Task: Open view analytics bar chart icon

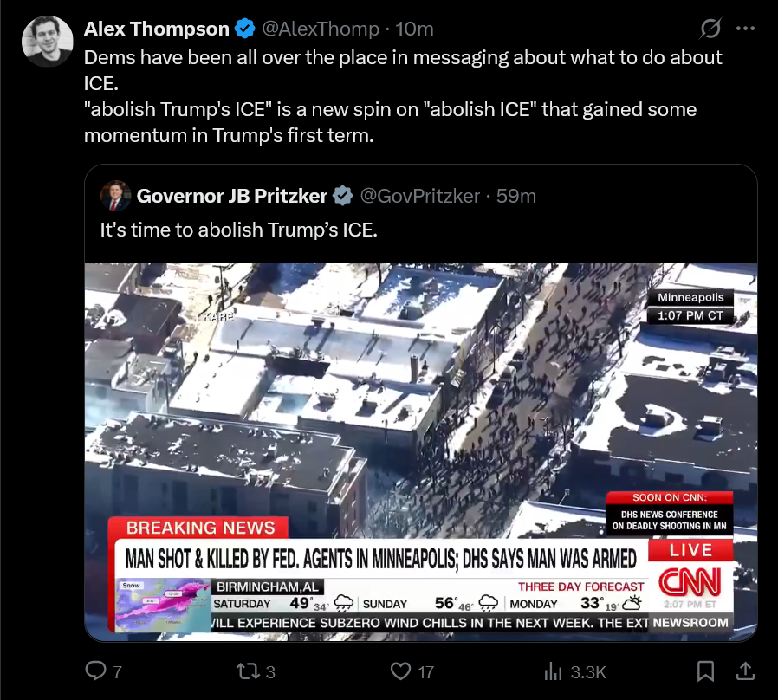Action: point(553,671)
